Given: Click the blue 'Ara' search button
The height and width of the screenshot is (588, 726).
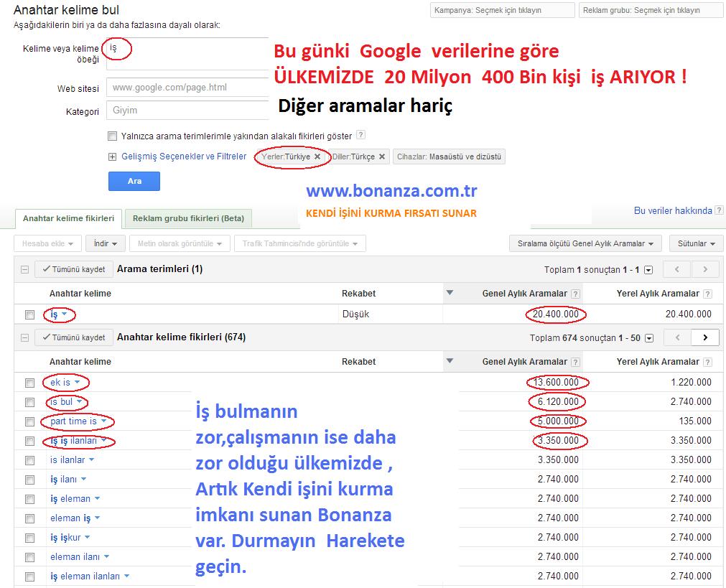Looking at the screenshot, I should (x=134, y=181).
